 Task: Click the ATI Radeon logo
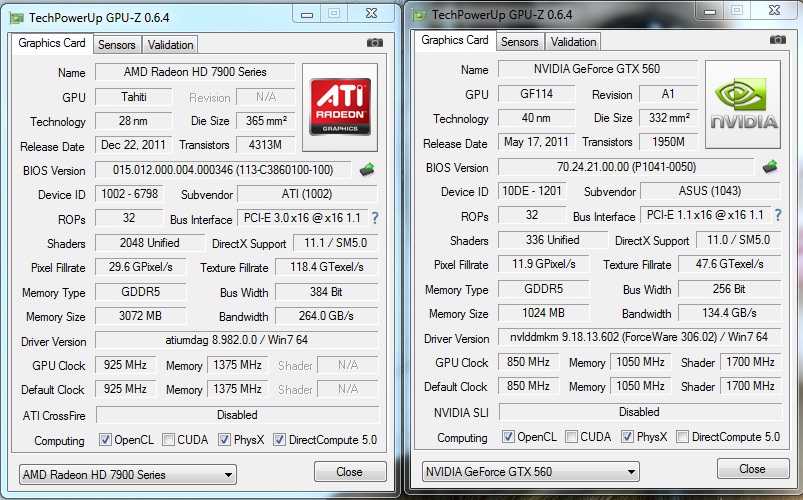point(340,107)
